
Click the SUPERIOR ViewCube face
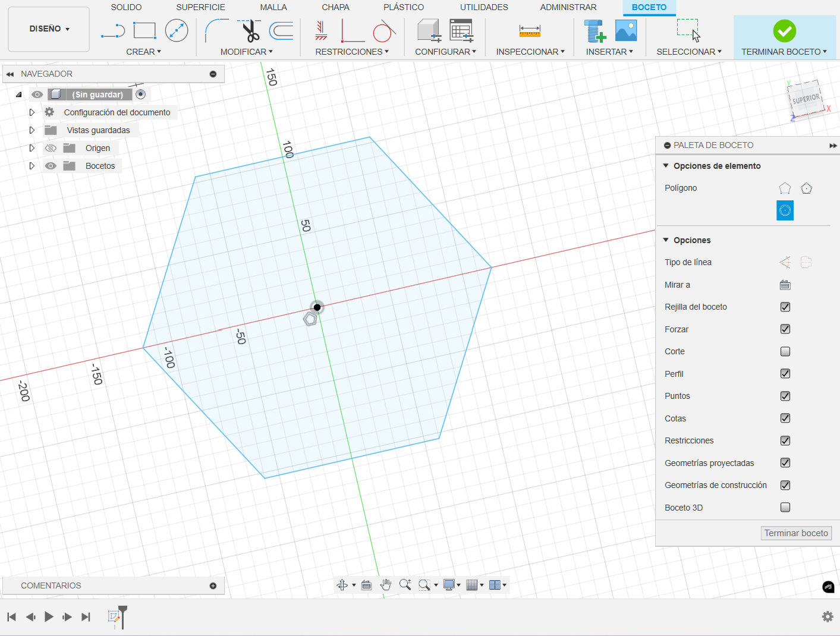(x=806, y=99)
